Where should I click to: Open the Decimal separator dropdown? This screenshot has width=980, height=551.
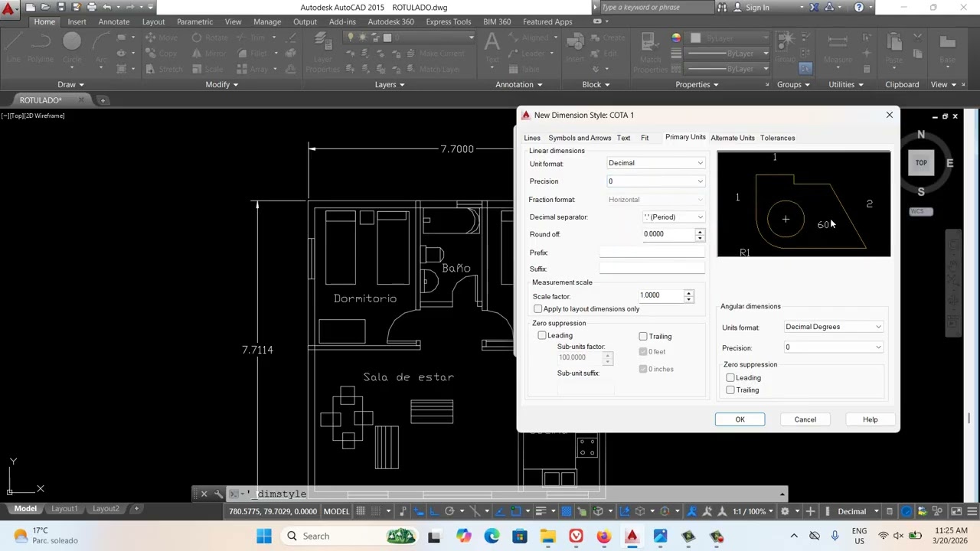(674, 217)
